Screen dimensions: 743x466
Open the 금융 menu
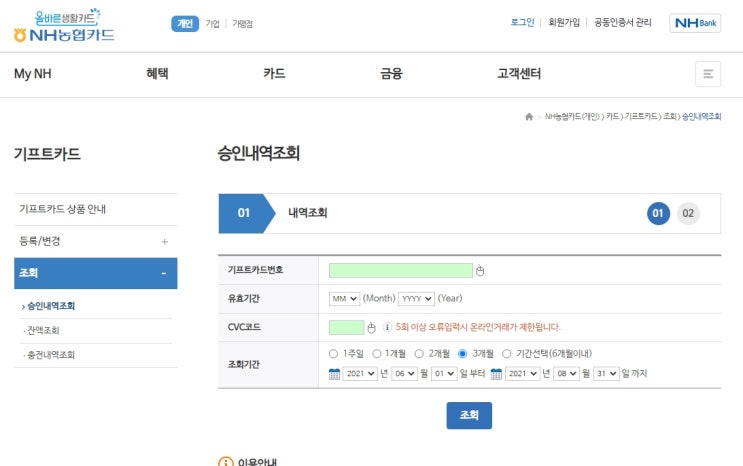click(x=391, y=74)
